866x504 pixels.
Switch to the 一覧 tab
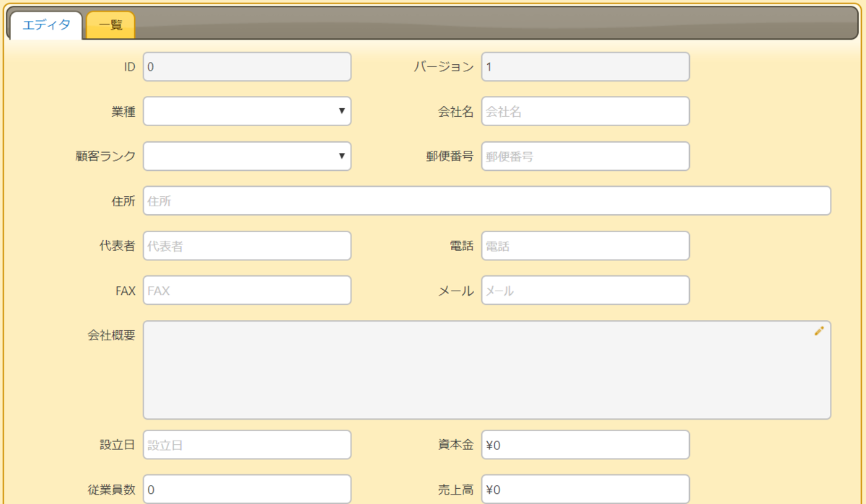(110, 25)
